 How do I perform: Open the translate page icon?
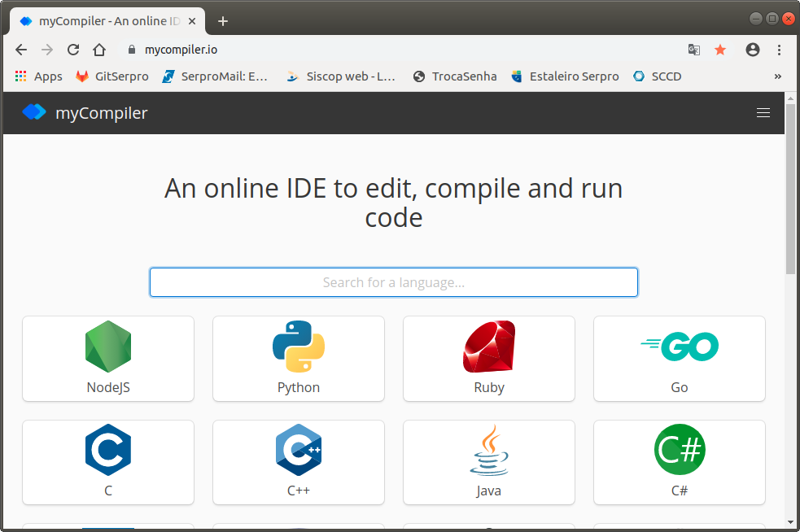tap(694, 50)
